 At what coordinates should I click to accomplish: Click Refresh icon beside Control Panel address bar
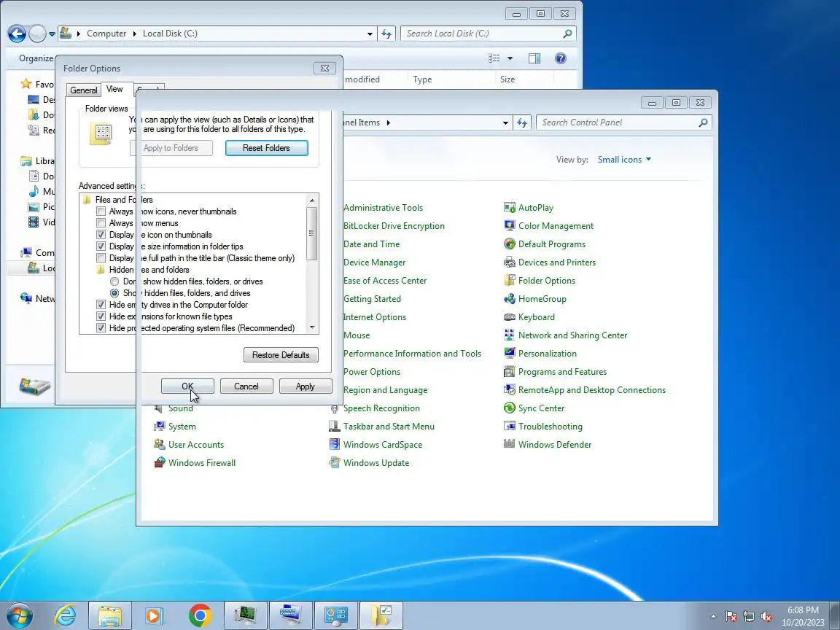tap(522, 122)
